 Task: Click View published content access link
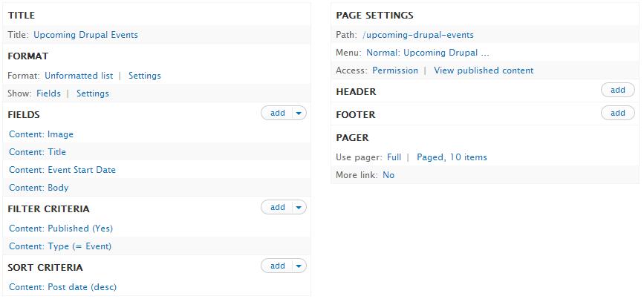pos(484,70)
